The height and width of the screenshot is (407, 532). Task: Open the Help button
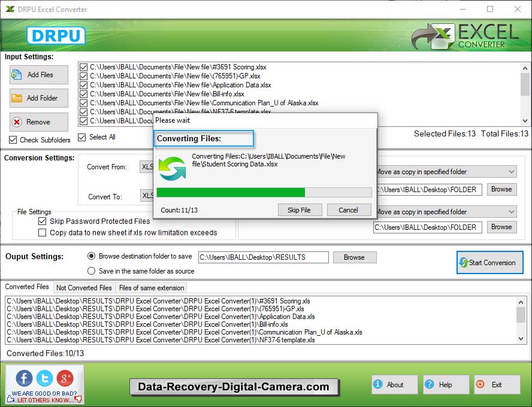pyautogui.click(x=446, y=385)
